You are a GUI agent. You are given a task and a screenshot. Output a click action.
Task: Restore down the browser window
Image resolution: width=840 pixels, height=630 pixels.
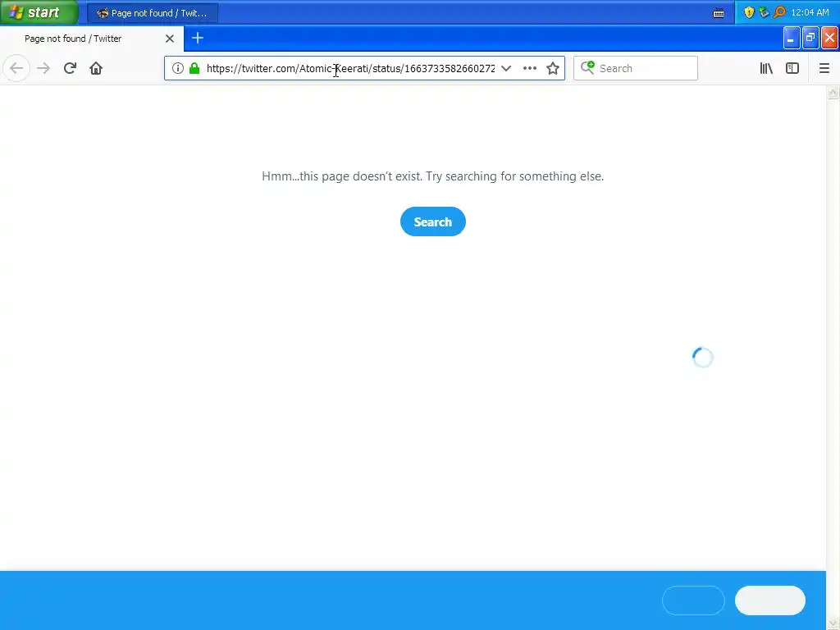tap(810, 38)
